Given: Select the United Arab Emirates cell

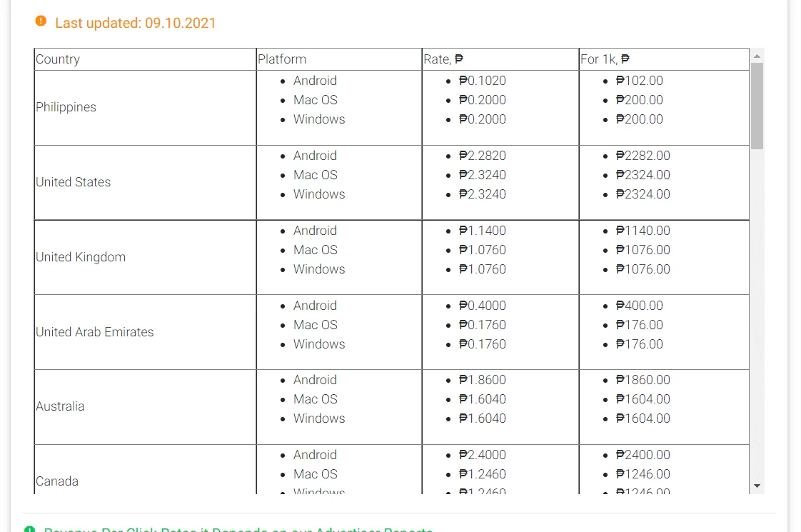Looking at the screenshot, I should click(145, 332).
